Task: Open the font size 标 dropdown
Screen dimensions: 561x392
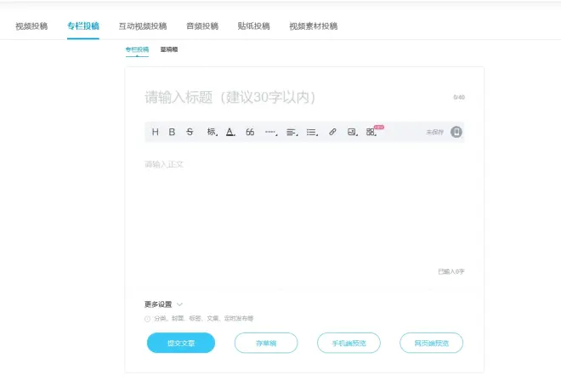Action: tap(212, 132)
